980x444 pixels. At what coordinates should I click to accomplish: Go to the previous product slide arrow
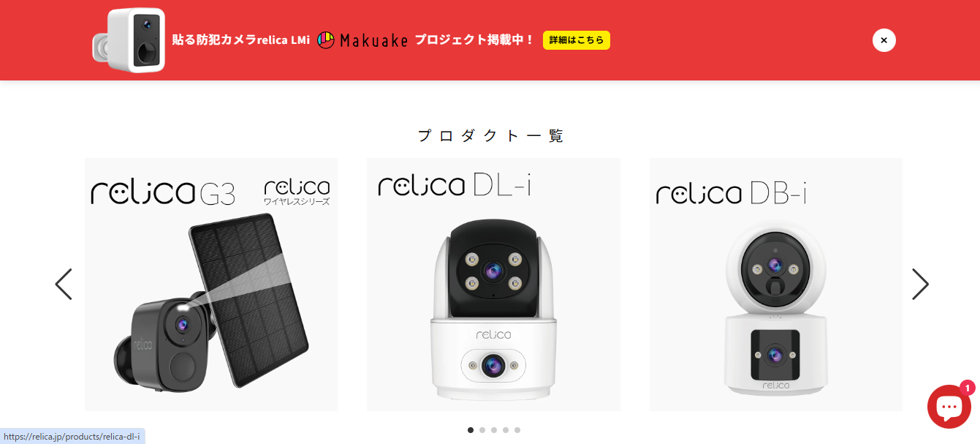pos(64,284)
